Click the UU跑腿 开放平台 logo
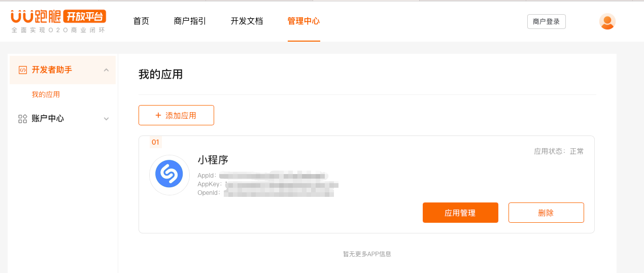The width and height of the screenshot is (644, 273). [x=58, y=21]
